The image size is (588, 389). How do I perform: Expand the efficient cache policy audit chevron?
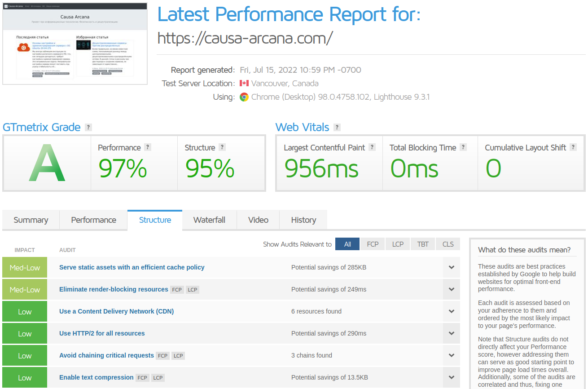[x=452, y=268]
